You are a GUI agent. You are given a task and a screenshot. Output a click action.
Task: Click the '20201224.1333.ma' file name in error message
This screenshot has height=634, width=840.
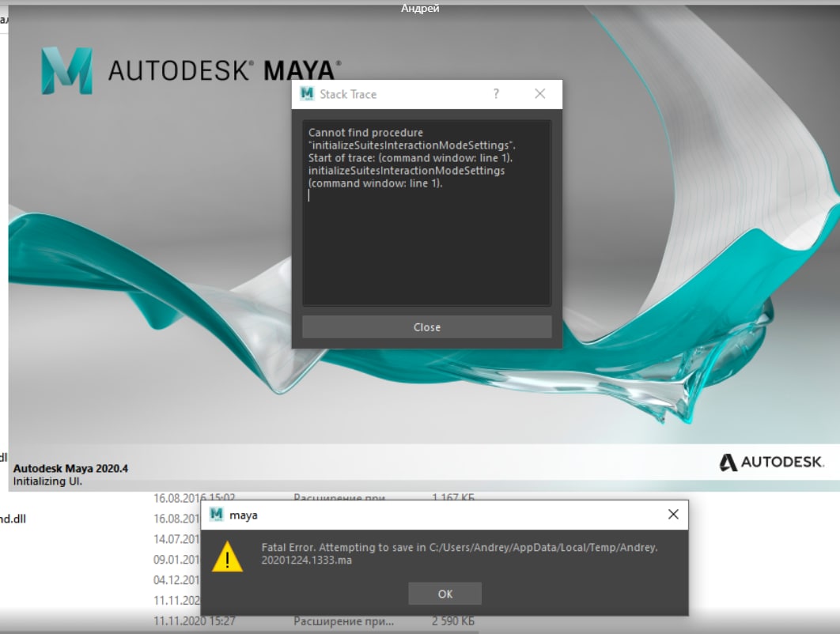point(306,560)
